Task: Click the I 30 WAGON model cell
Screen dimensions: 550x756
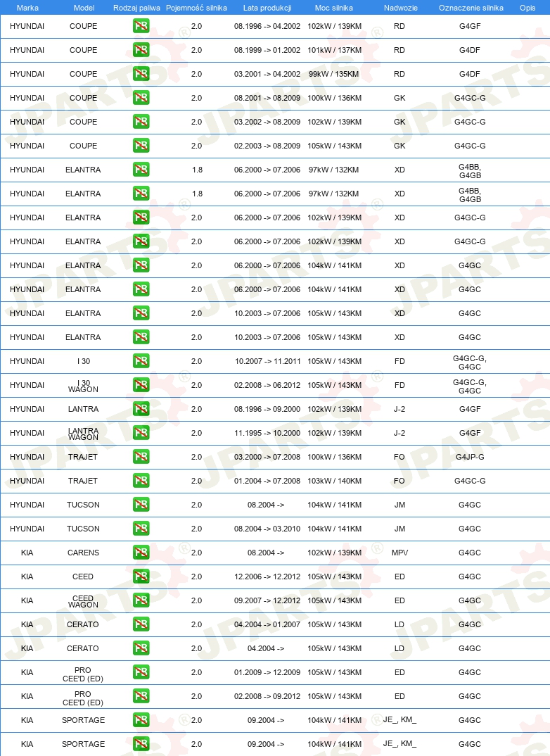Action: click(83, 386)
